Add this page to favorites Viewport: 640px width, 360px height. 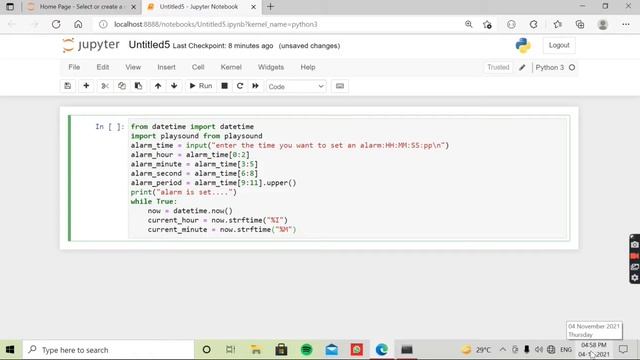point(487,24)
